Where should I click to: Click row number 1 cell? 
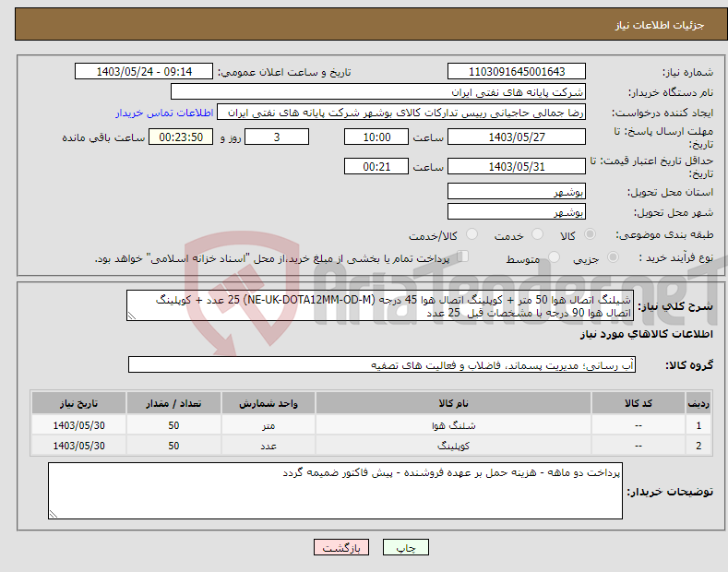click(698, 425)
